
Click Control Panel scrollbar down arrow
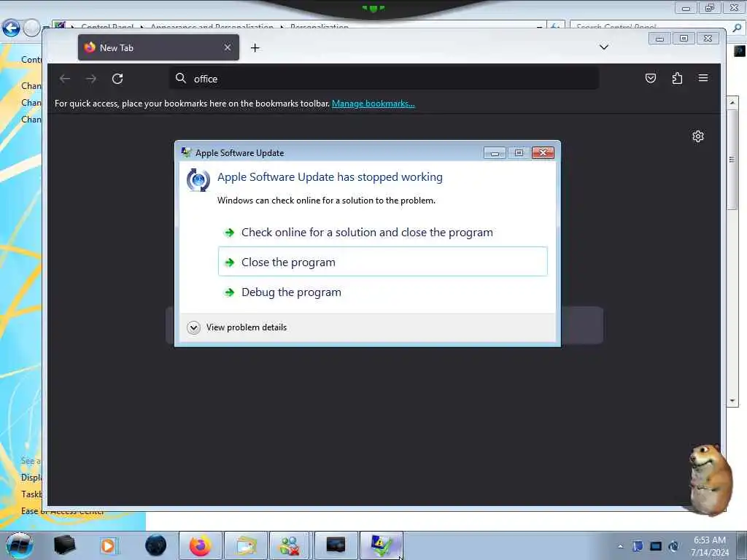point(732,400)
